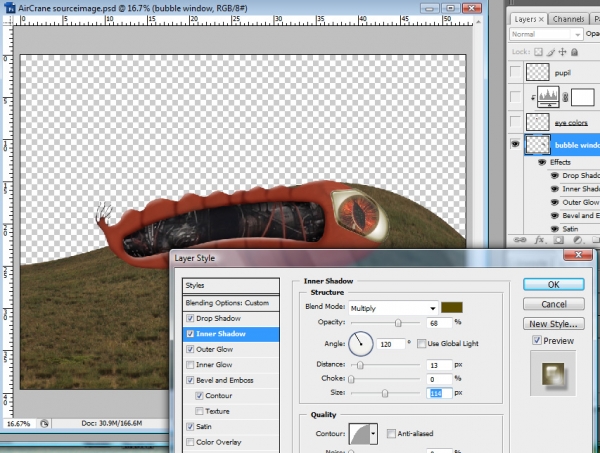This screenshot has width=600, height=453.
Task: Click the link layers icon in Layers panel
Action: tap(520, 240)
